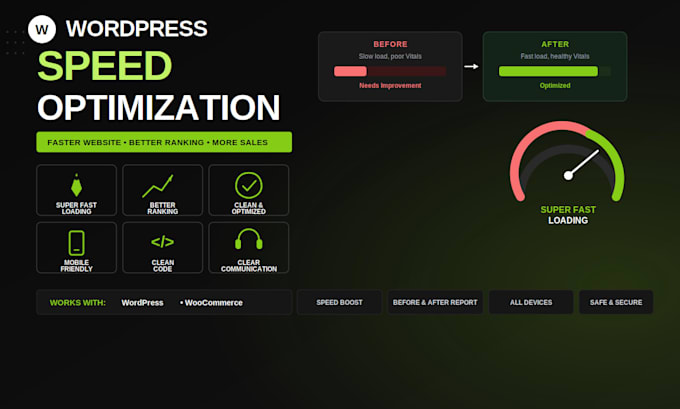Click SUPER FAST LOADING caption under gauge

[568, 215]
